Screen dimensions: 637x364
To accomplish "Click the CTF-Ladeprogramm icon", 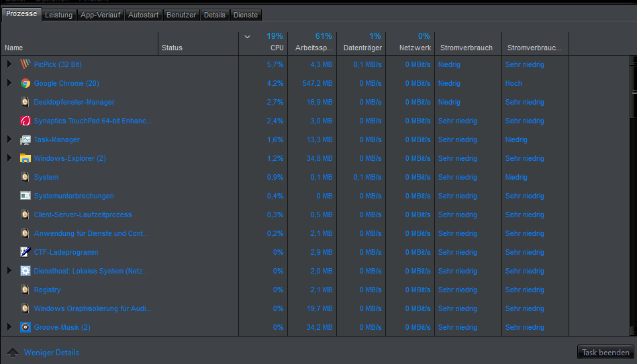I will [26, 252].
